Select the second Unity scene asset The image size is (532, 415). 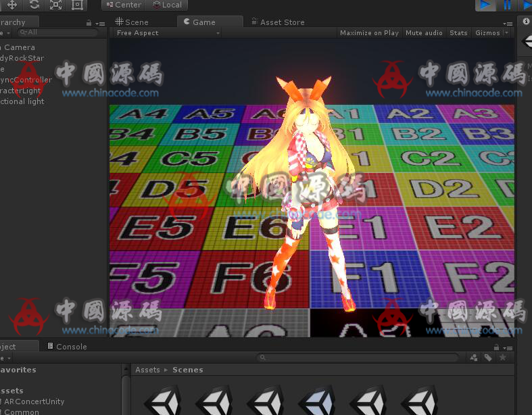click(214, 400)
